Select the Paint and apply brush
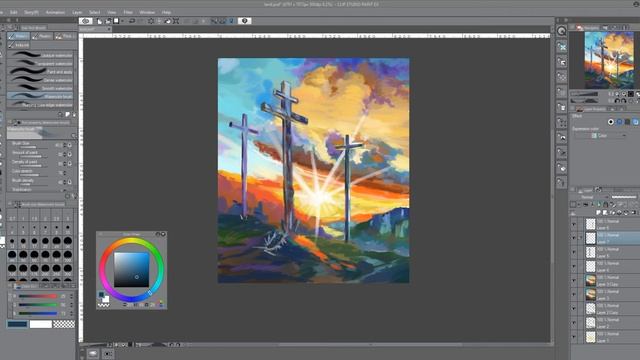This screenshot has width=640, height=360. coord(40,71)
